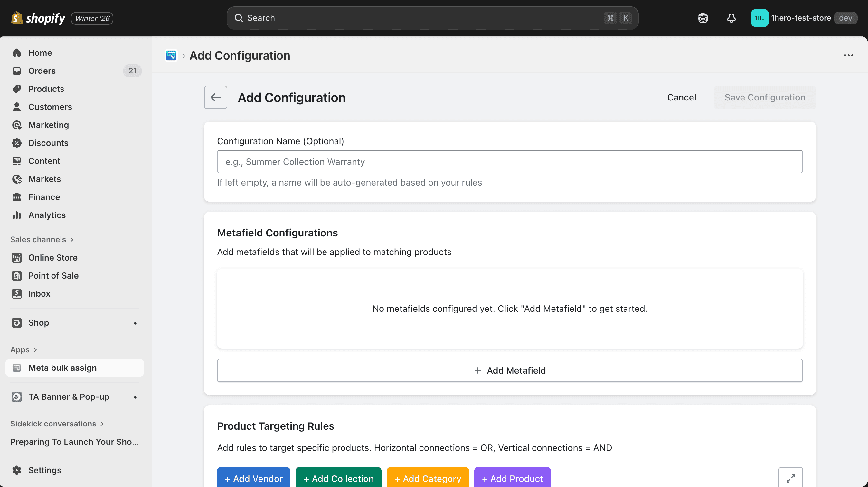The width and height of the screenshot is (868, 487).
Task: Click the Sidekick assistant icon in top bar
Action: click(703, 18)
